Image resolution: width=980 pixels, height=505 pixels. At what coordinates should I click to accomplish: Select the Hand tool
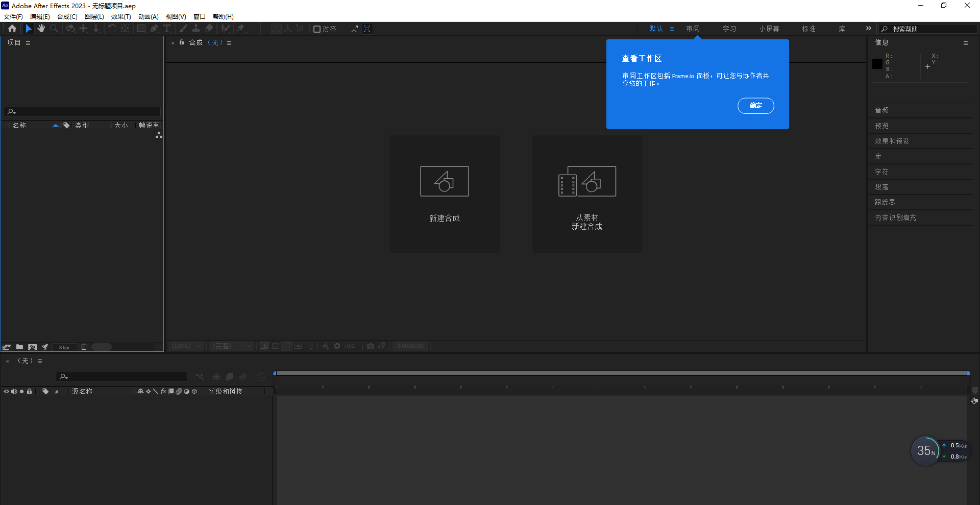point(41,29)
